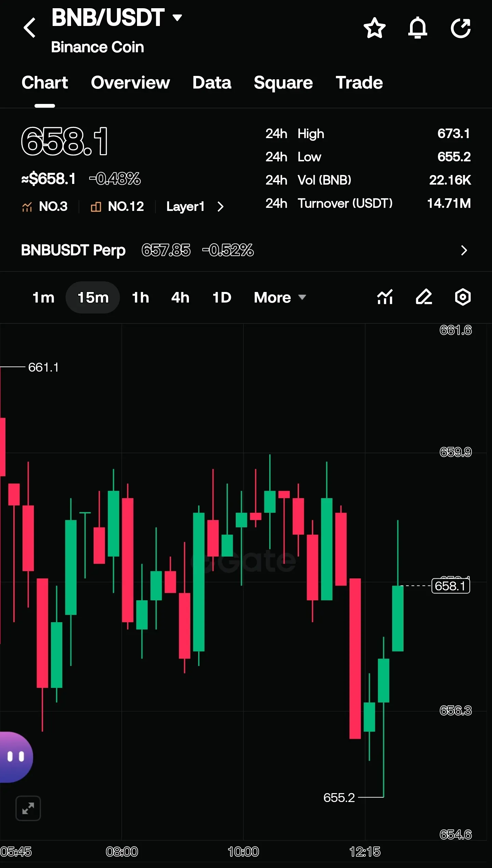Screen dimensions: 492x868
Task: Tap the Layer1 category label
Action: pyautogui.click(x=186, y=206)
